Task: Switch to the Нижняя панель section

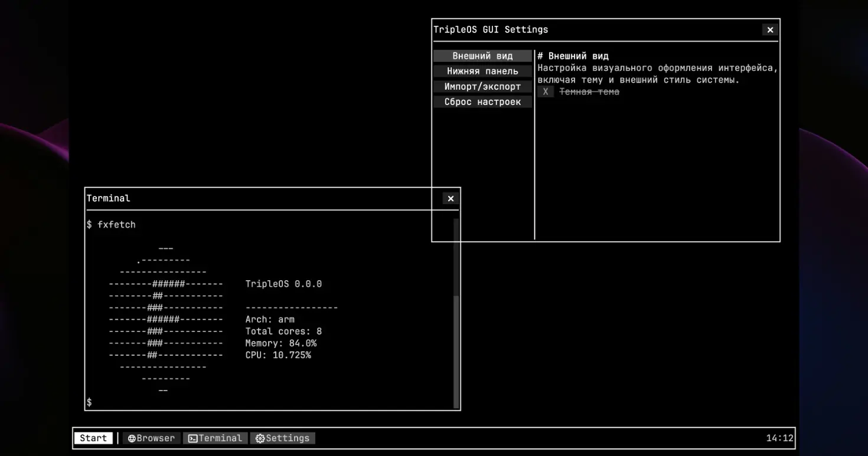Action: [x=482, y=71]
